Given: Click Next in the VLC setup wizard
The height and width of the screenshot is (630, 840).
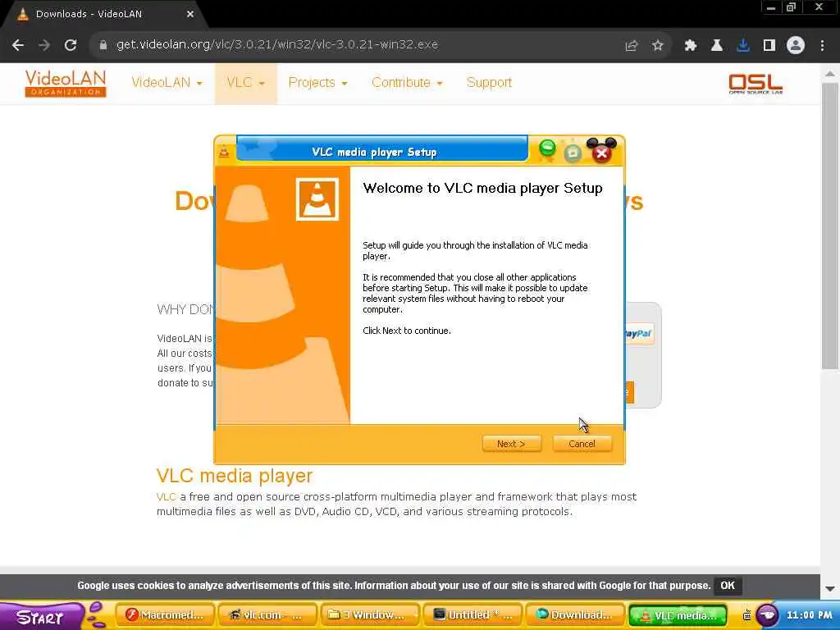Looking at the screenshot, I should pos(511,444).
